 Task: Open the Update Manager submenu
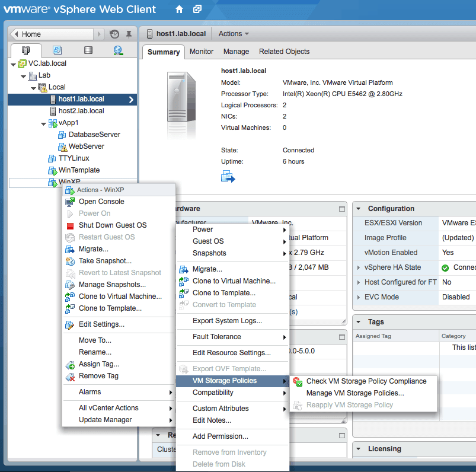(119, 420)
